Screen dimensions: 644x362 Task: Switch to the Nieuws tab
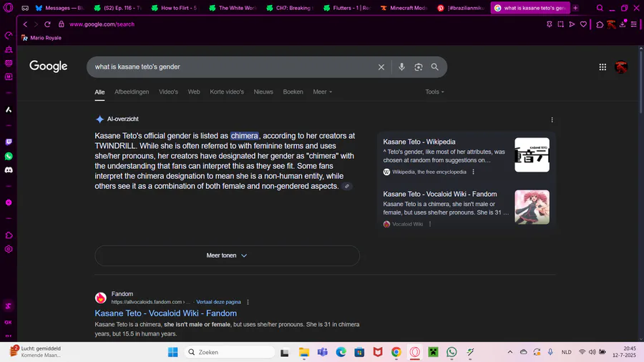tap(263, 92)
